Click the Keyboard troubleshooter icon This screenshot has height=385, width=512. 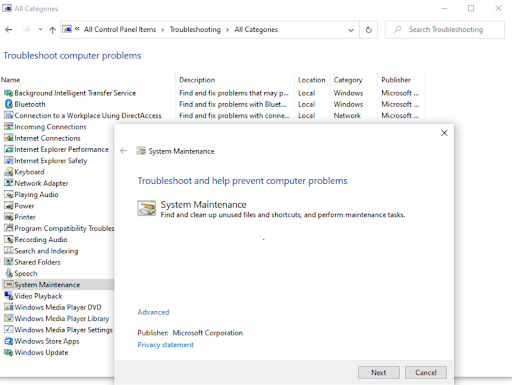8,172
